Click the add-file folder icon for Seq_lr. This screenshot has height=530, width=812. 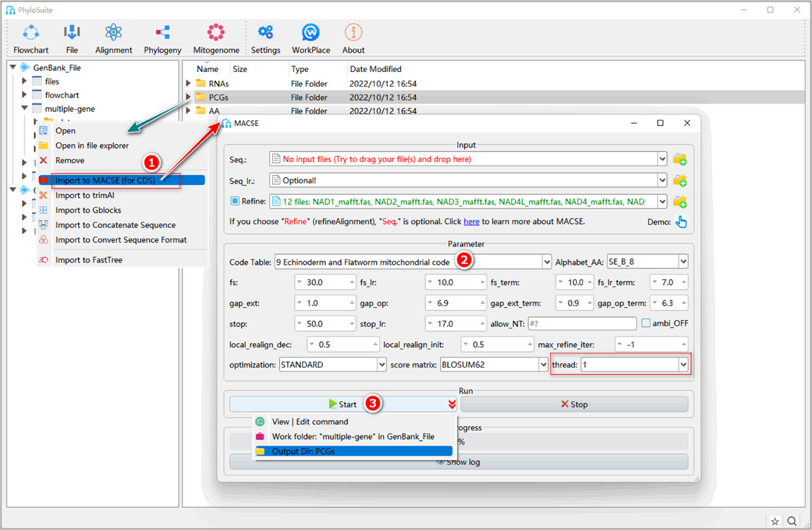coord(680,181)
